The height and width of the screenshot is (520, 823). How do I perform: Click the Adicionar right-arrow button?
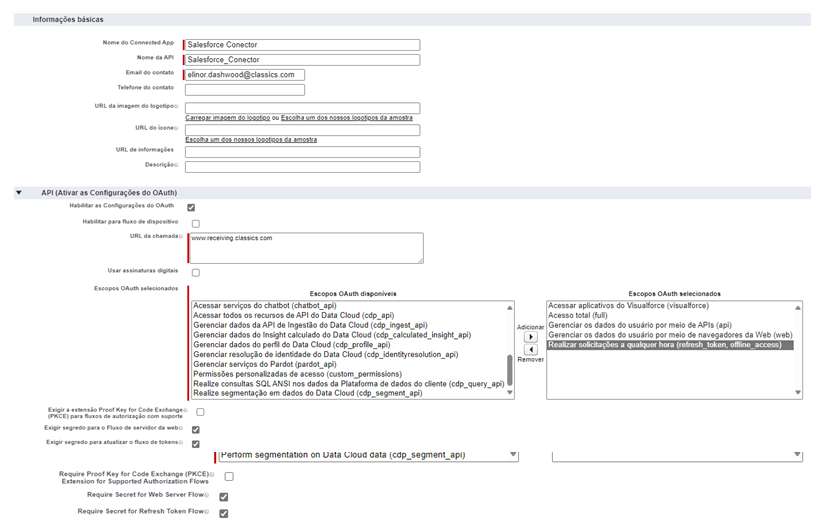531,337
